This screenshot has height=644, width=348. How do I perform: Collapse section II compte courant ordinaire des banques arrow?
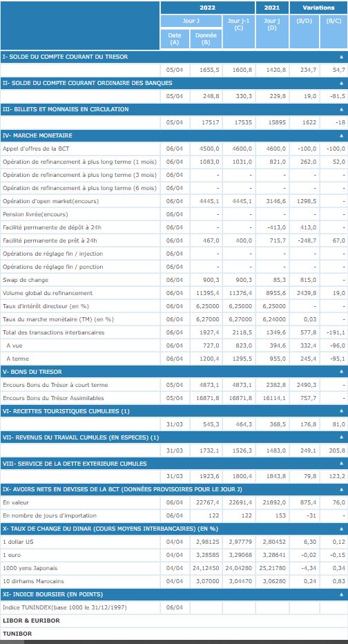click(x=341, y=84)
